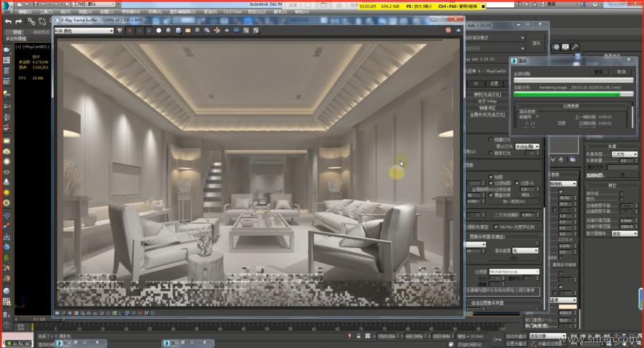Open the Motion tab in command panel

[556, 46]
